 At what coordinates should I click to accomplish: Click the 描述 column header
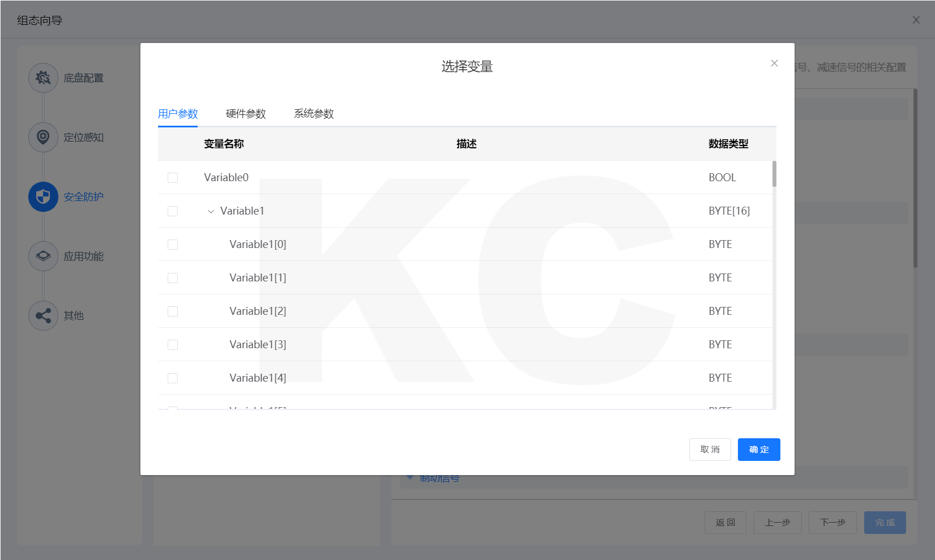pyautogui.click(x=467, y=144)
